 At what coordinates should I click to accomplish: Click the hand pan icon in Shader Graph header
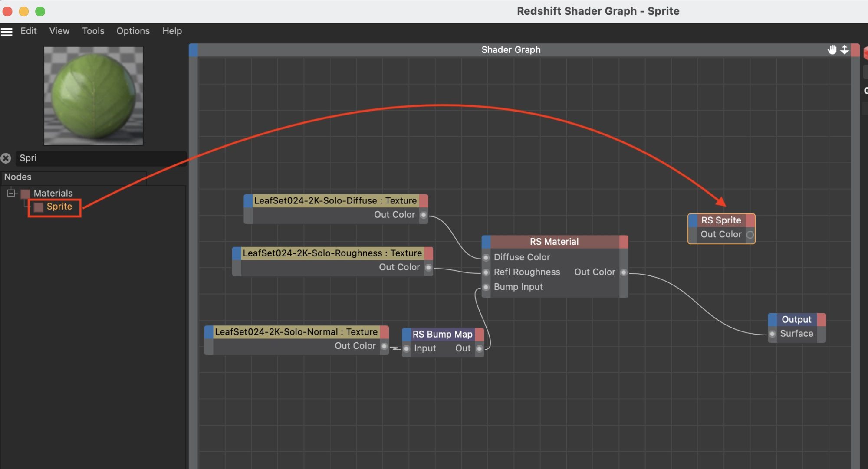[x=832, y=49]
